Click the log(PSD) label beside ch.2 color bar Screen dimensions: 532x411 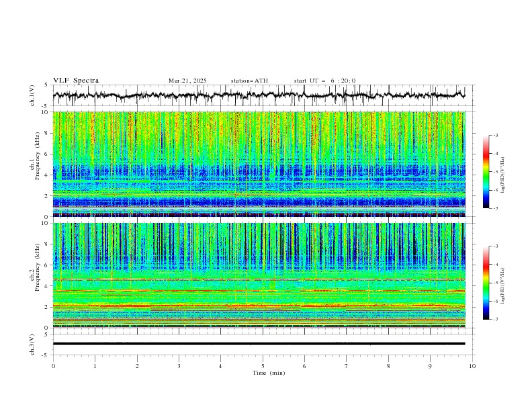click(x=502, y=285)
